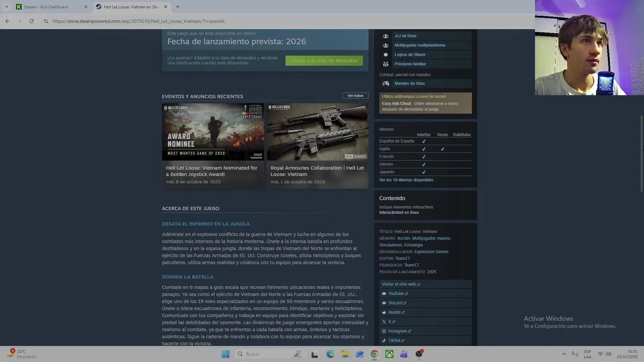Click the Estrategia genre link

coord(414,245)
